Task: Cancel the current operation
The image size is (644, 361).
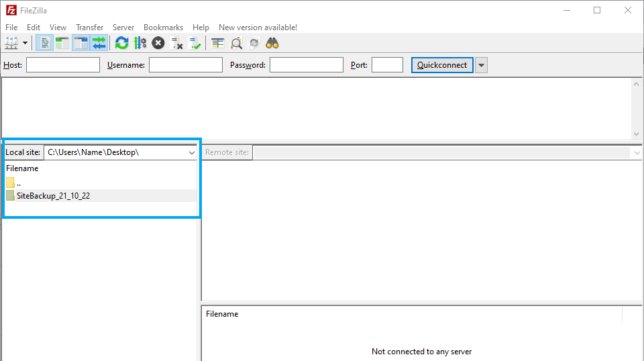Action: tap(158, 43)
